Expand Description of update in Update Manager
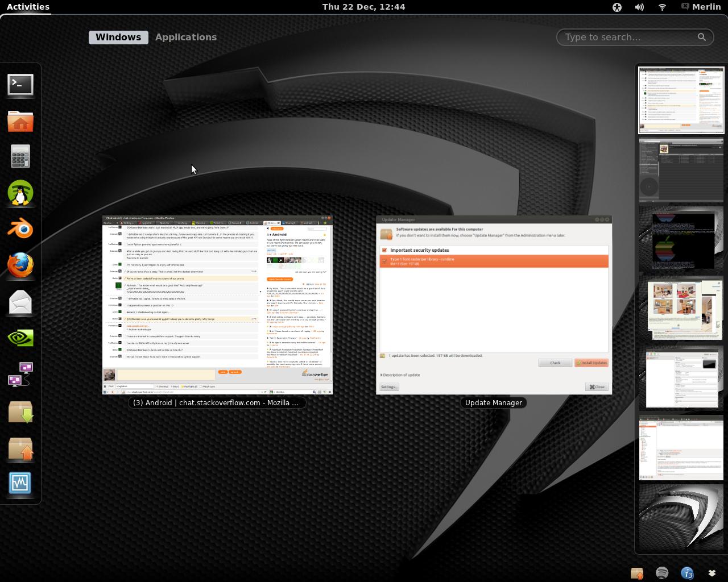 (x=400, y=375)
